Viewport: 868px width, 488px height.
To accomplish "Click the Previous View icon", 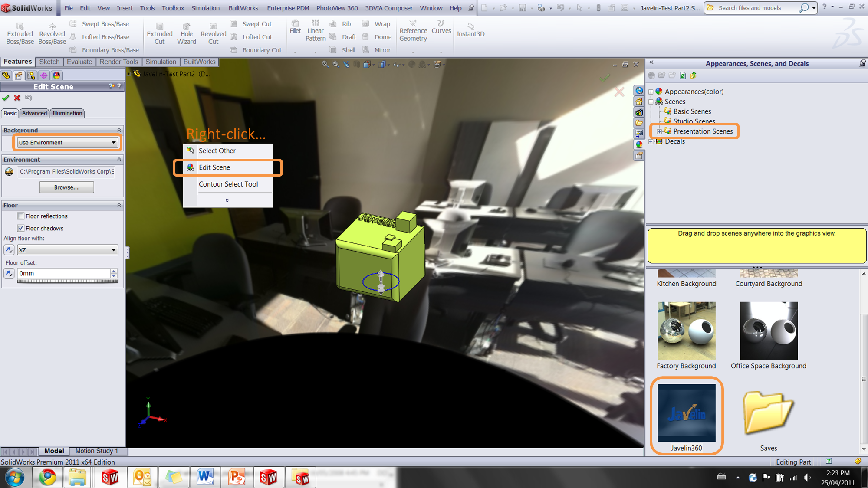I will click(x=346, y=64).
